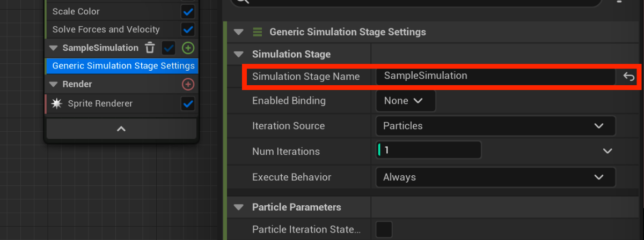
Task: Open the Execute Behavior dropdown
Action: (495, 177)
